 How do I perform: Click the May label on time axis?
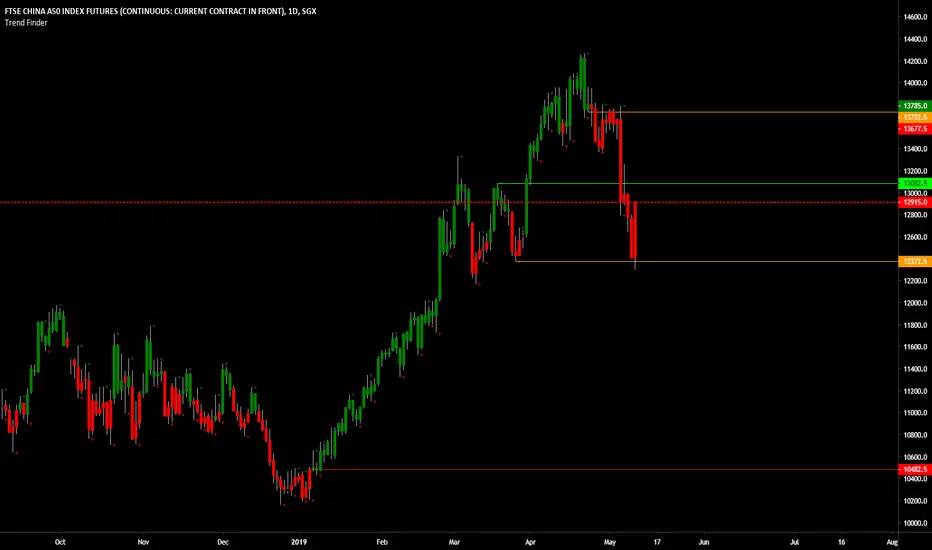coord(610,542)
